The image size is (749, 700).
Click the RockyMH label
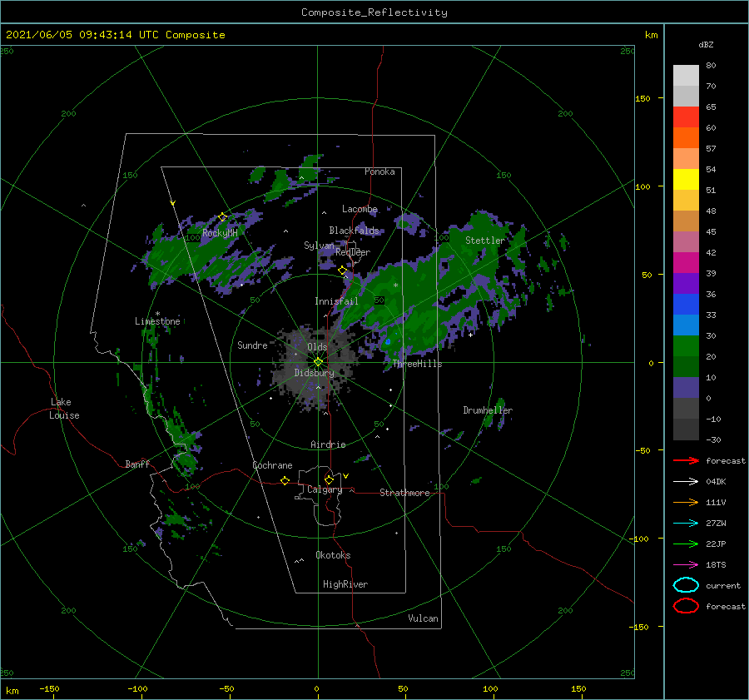click(x=220, y=233)
